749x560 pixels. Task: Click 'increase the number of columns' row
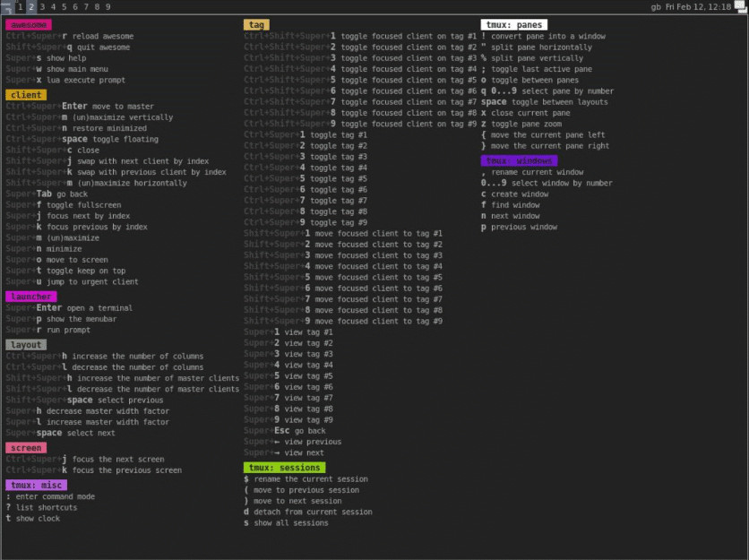click(105, 357)
